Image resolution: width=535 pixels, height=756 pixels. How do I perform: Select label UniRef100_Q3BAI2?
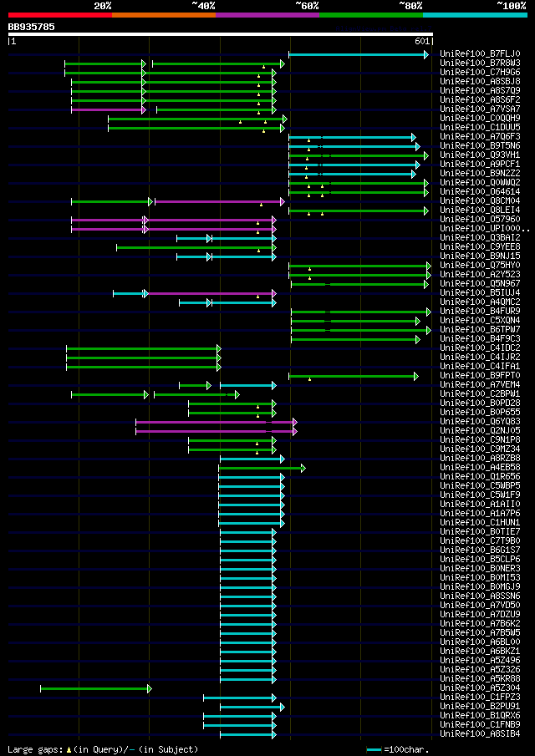480,238
